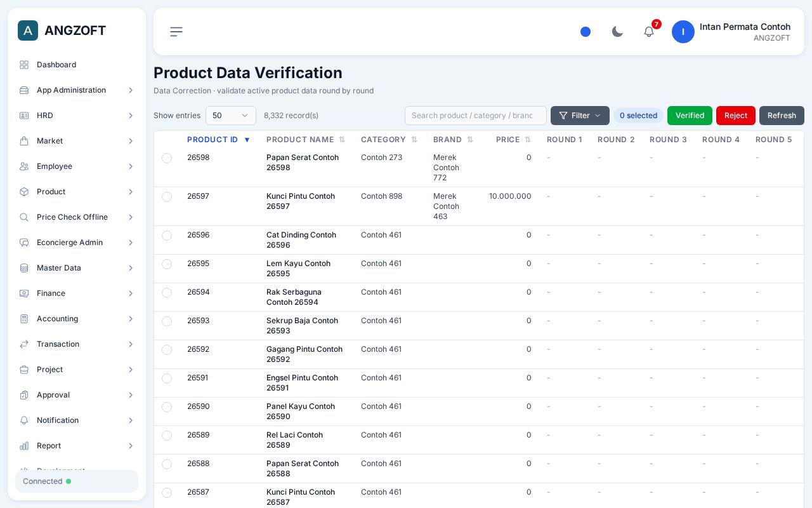
Task: Open the Project sidebar menu
Action: 77,370
